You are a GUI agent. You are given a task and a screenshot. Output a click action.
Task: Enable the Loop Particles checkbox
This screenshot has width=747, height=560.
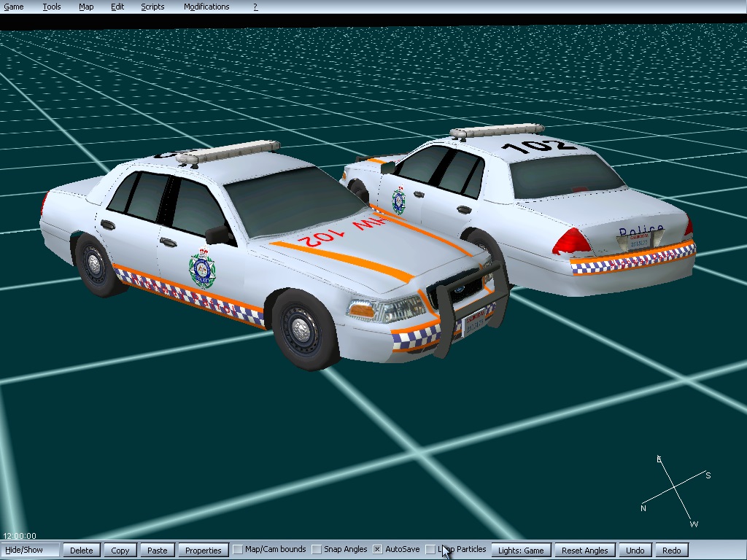[x=430, y=550]
